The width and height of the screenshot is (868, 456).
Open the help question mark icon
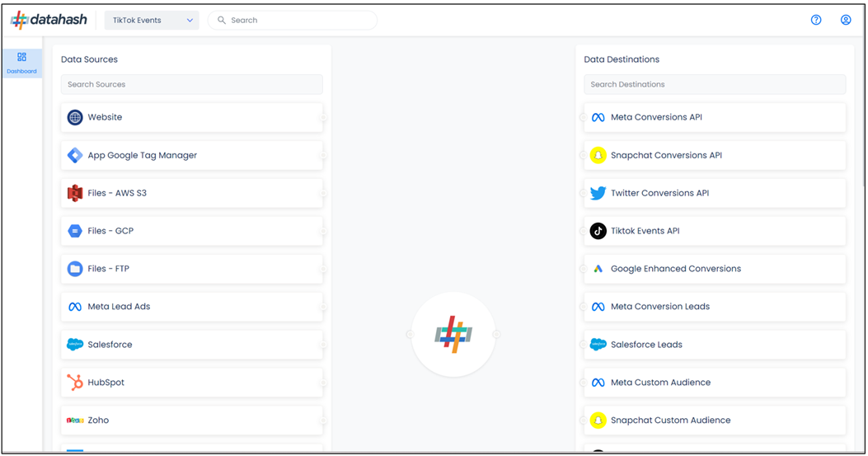pyautogui.click(x=816, y=20)
